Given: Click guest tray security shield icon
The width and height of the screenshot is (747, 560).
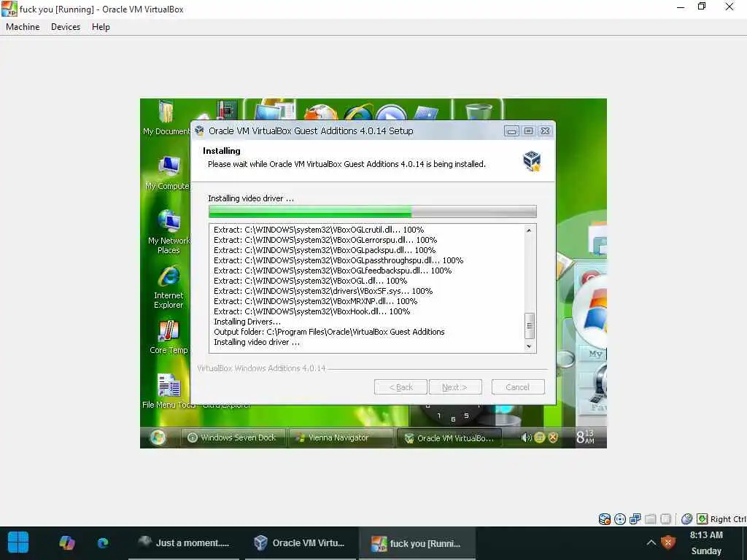Looking at the screenshot, I should [553, 437].
